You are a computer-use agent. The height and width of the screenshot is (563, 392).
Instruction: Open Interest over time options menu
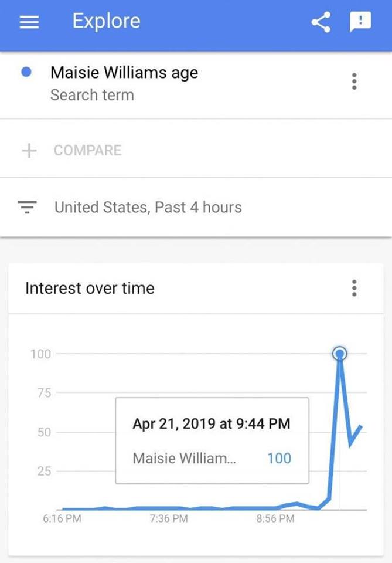tap(354, 288)
